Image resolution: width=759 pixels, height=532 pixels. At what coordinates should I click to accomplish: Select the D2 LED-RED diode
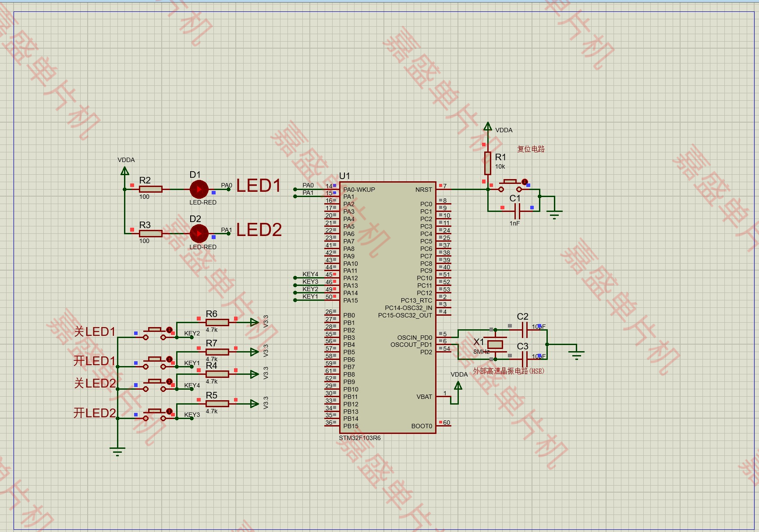199,234
